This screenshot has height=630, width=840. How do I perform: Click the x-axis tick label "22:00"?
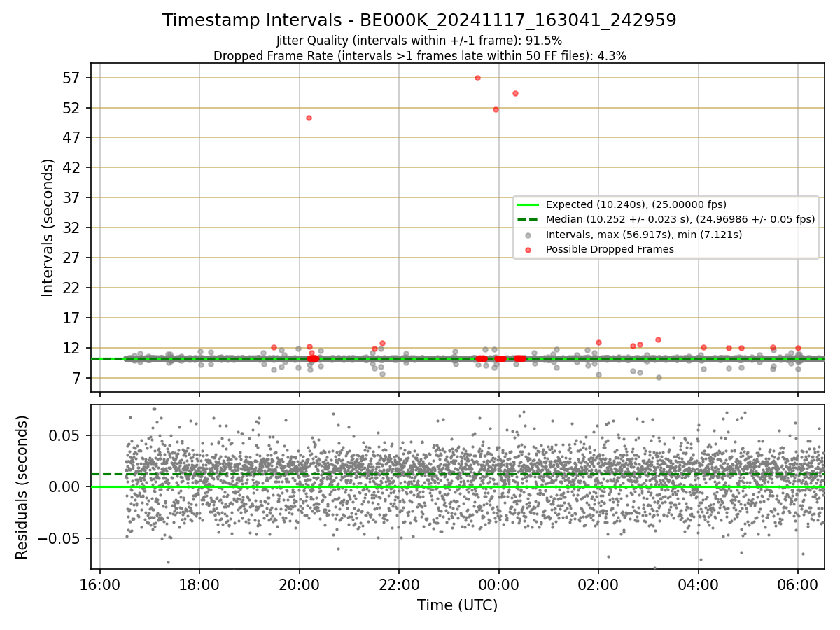click(399, 584)
